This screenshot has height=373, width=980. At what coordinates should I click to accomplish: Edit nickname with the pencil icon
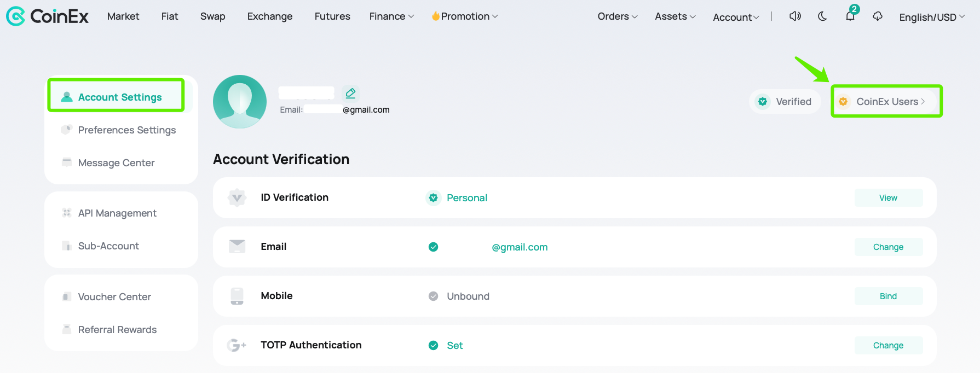(x=350, y=94)
